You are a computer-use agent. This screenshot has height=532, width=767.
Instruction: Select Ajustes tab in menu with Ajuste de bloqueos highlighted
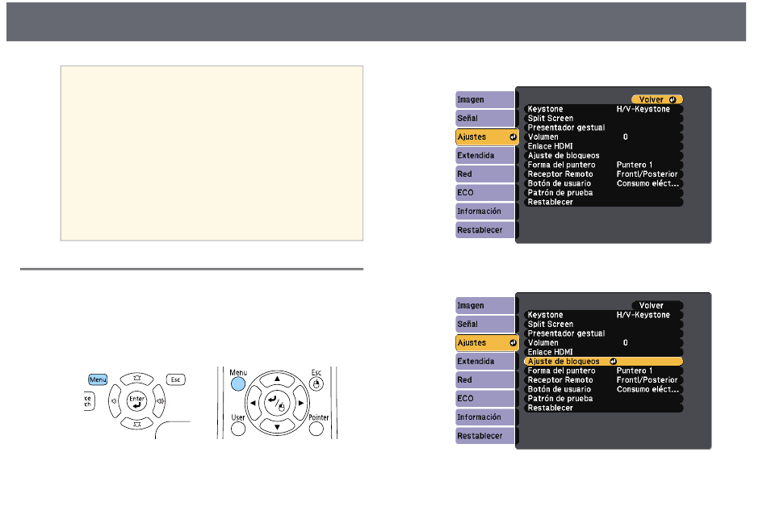point(487,343)
